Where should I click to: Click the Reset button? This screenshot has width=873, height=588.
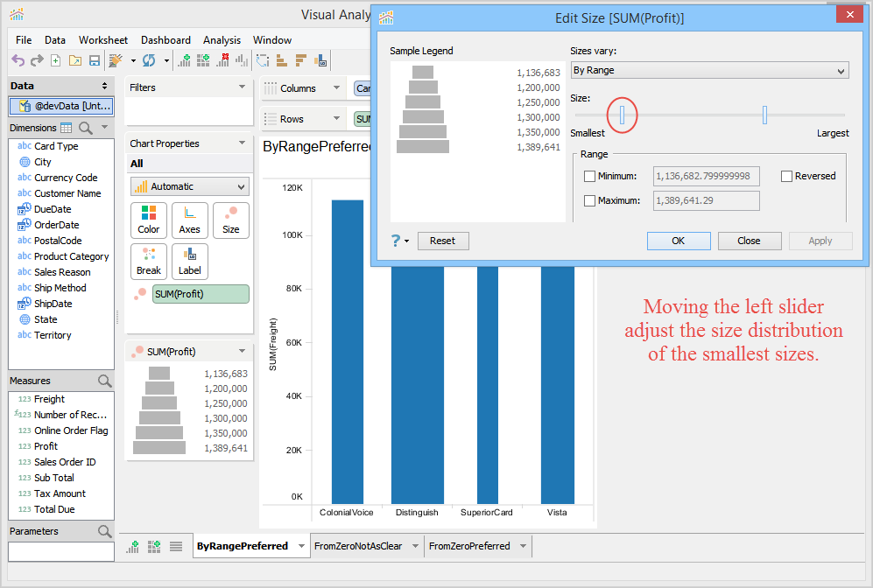click(442, 241)
